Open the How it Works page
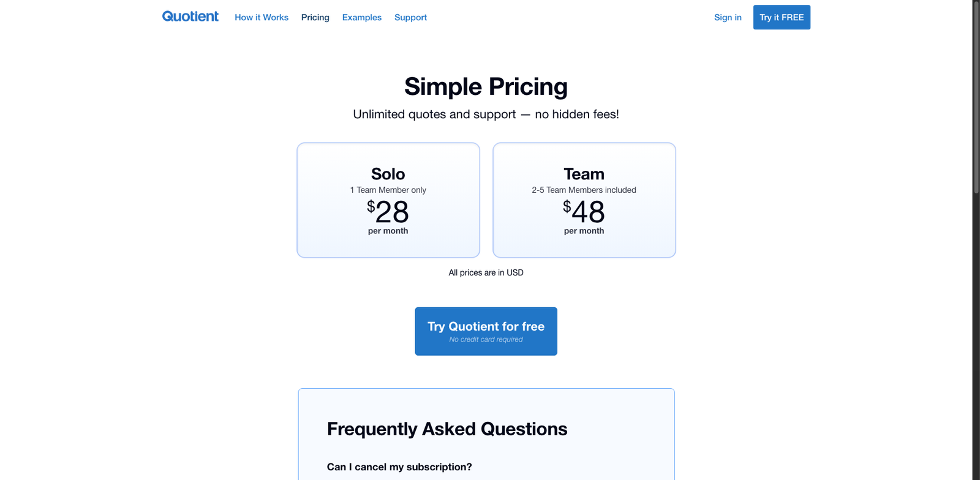The image size is (980, 480). [262, 17]
